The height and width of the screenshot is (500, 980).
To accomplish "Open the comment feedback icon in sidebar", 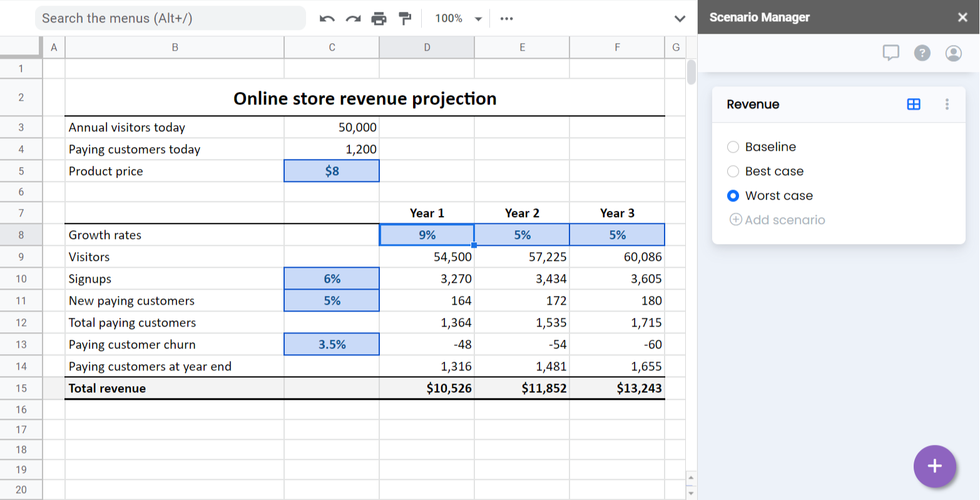I will 891,53.
